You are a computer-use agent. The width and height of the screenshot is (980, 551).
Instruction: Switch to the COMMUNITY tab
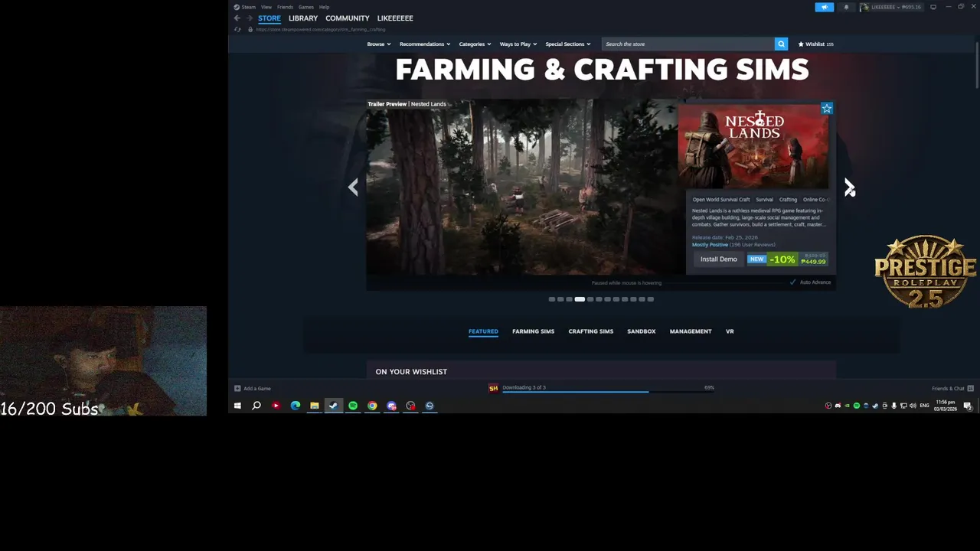(348, 18)
